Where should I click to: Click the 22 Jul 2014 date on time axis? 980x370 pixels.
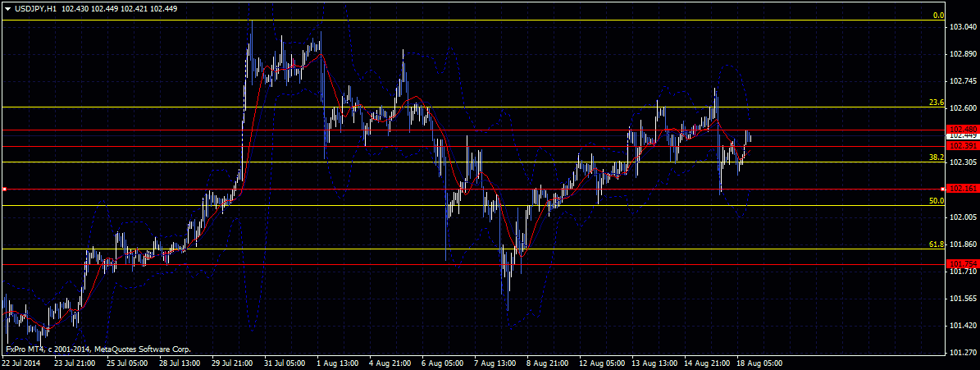pos(21,362)
